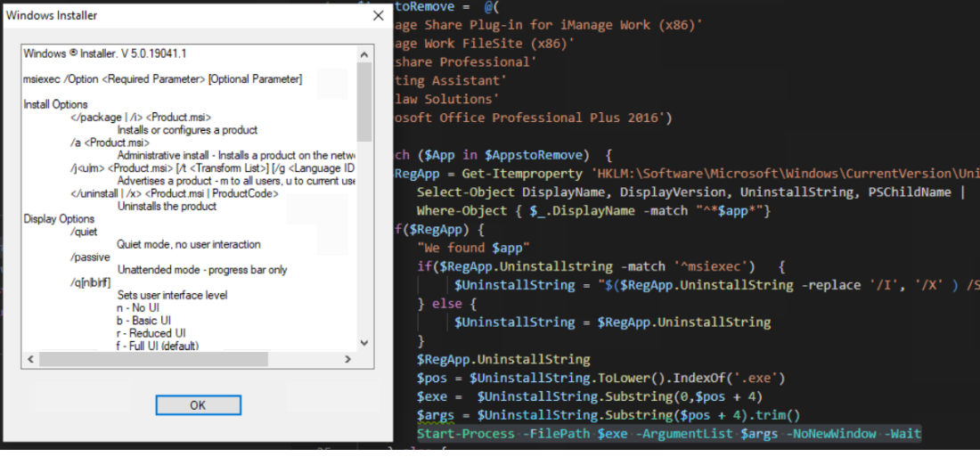
Task: Click the '/q[n|b|r|f]' option line
Action: (x=91, y=282)
